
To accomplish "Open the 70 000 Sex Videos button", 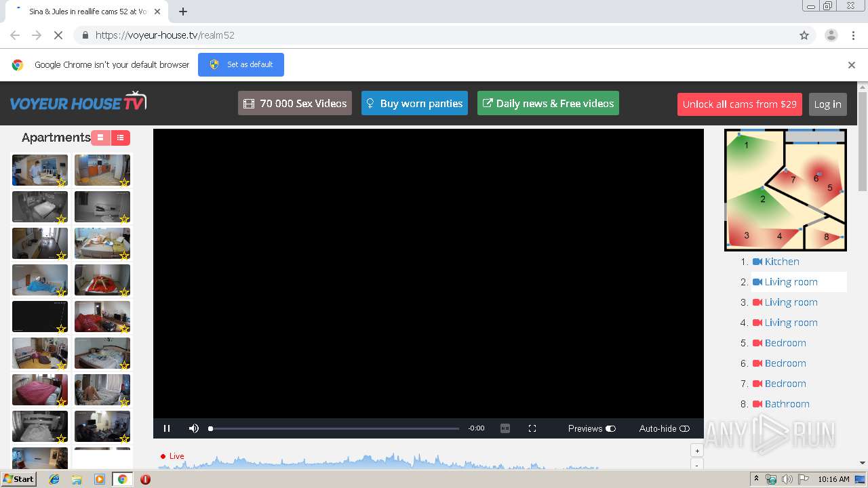I will pos(295,103).
